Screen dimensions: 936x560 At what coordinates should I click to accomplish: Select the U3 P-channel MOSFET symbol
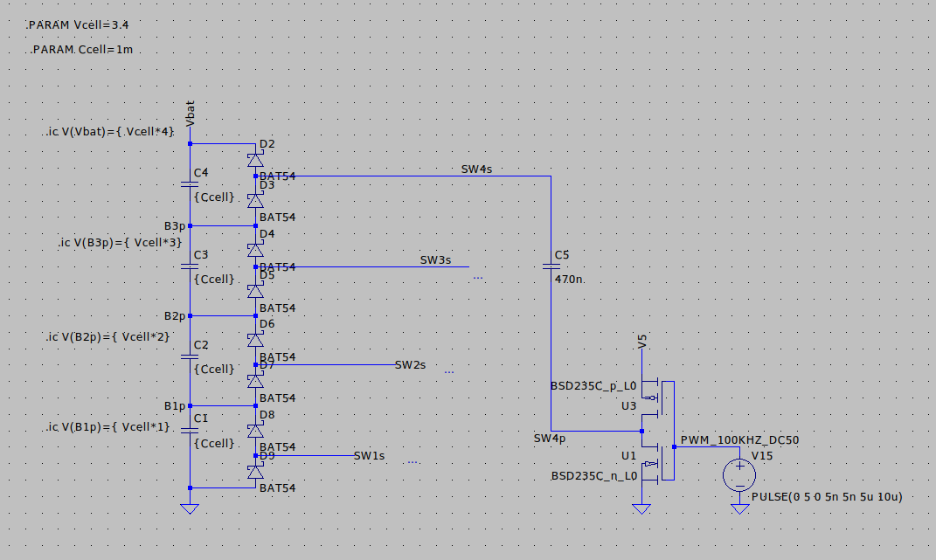658,397
